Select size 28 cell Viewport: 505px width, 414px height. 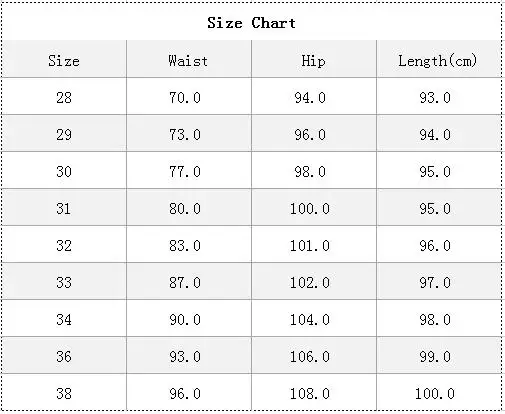point(64,98)
